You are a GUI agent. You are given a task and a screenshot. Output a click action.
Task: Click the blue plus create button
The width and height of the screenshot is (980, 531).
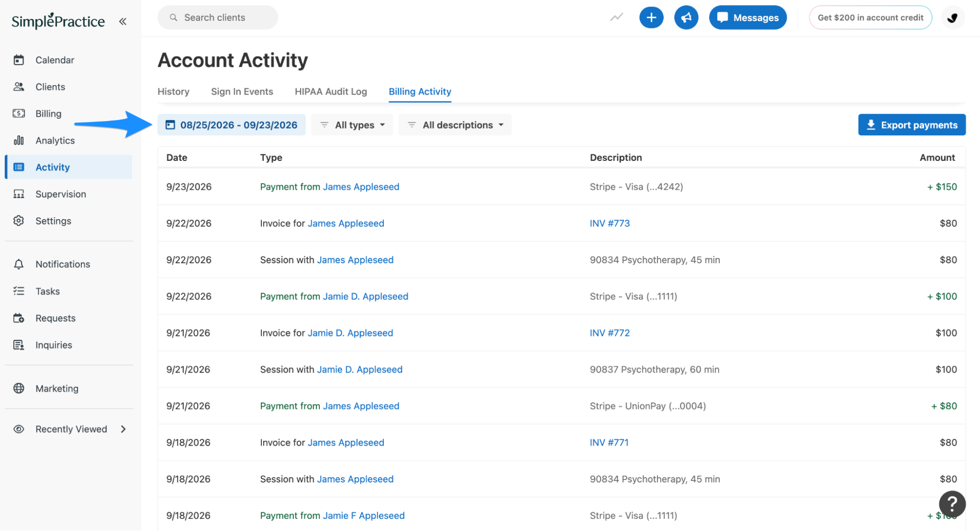pos(651,18)
